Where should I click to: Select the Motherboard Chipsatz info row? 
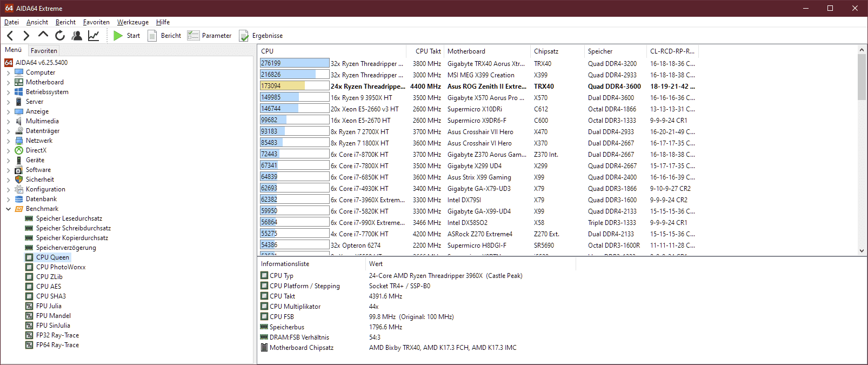(416, 348)
